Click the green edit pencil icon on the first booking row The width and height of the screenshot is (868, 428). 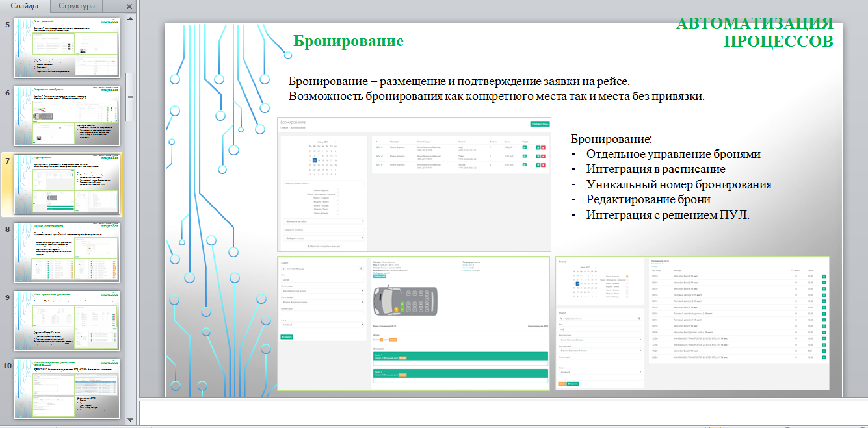click(538, 147)
